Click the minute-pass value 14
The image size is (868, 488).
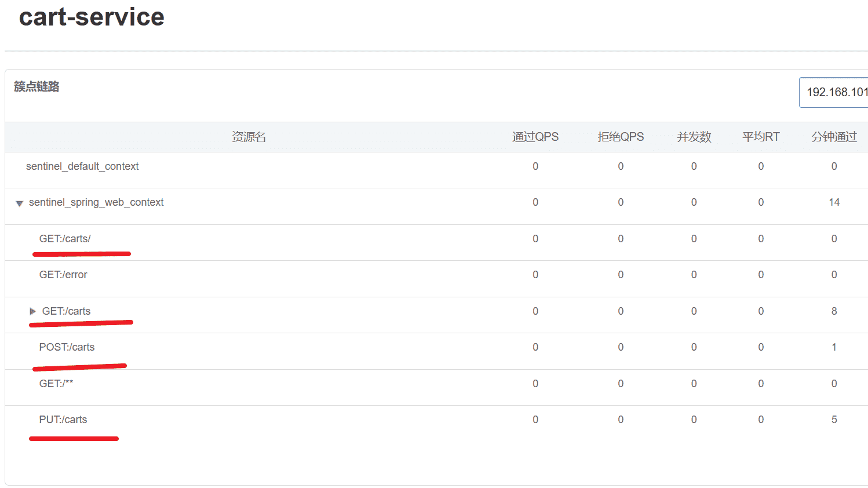(x=834, y=202)
